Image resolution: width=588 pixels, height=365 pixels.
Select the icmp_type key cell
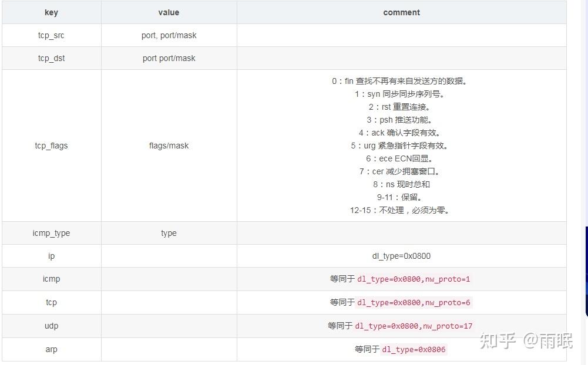click(x=51, y=233)
